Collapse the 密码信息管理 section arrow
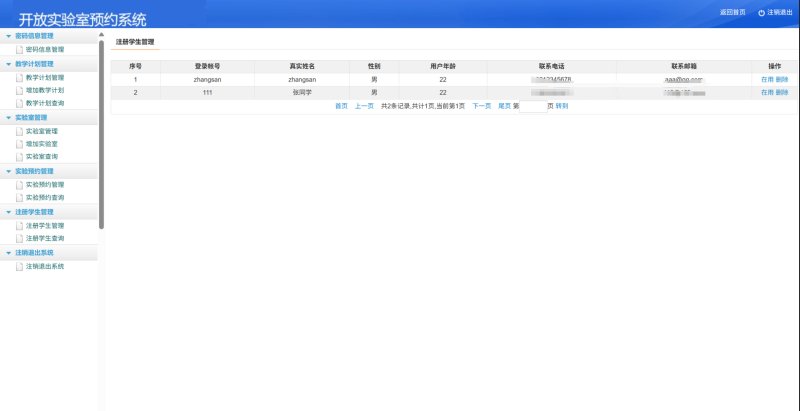 pyautogui.click(x=8, y=36)
